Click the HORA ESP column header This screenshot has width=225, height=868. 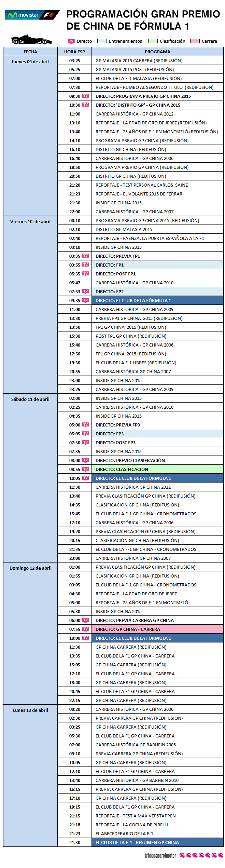pos(75,52)
